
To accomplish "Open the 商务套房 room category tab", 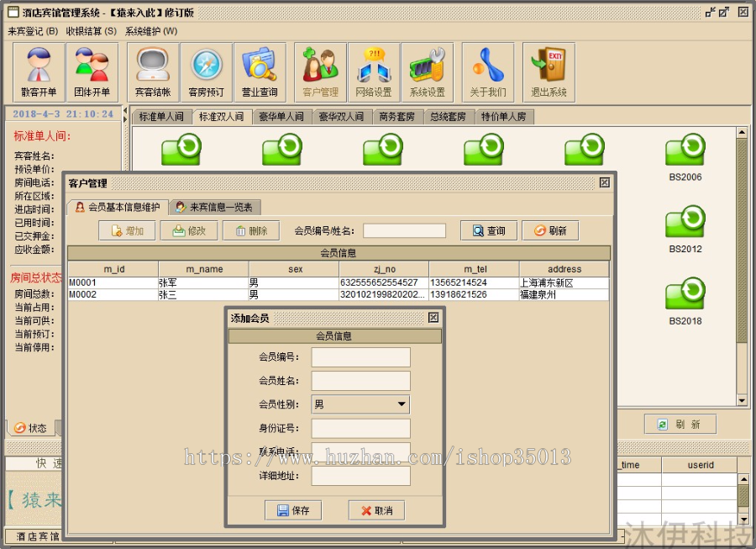I will (x=396, y=117).
